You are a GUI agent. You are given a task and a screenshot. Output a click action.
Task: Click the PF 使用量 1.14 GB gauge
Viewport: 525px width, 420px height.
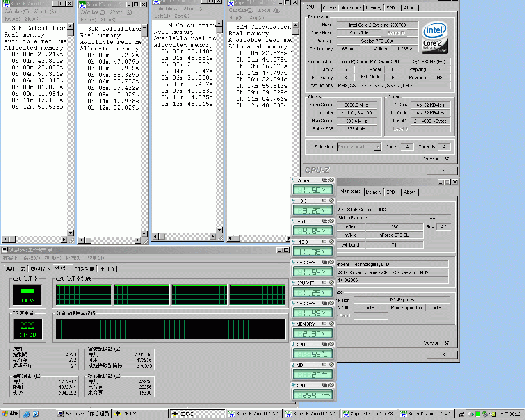tap(27, 329)
